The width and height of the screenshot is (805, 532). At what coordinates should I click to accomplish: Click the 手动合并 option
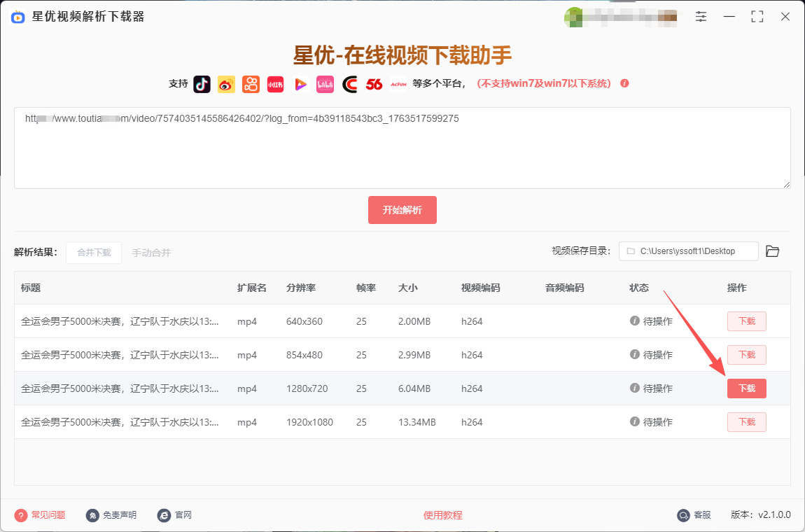(x=151, y=253)
